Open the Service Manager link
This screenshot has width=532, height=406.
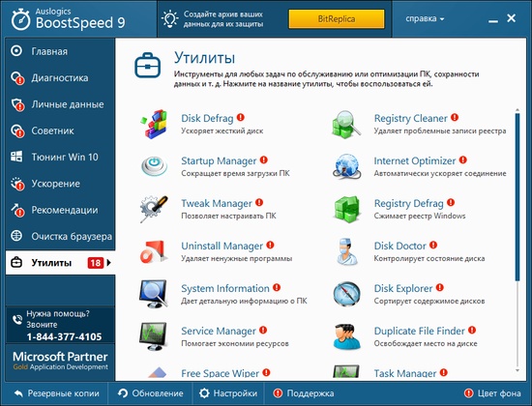pos(219,331)
